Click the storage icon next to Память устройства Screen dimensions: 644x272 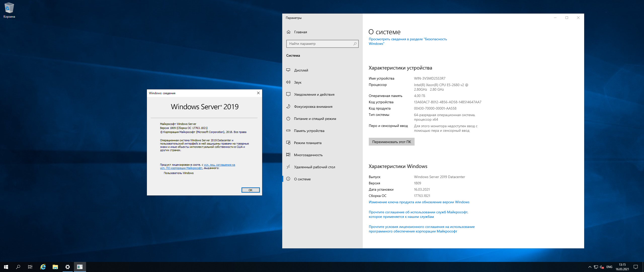click(288, 130)
